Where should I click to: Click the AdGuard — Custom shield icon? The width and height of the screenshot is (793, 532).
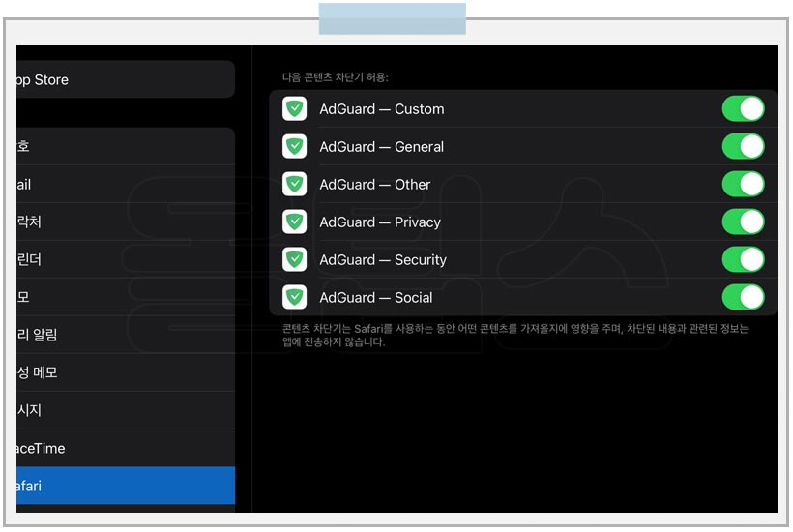pyautogui.click(x=294, y=108)
